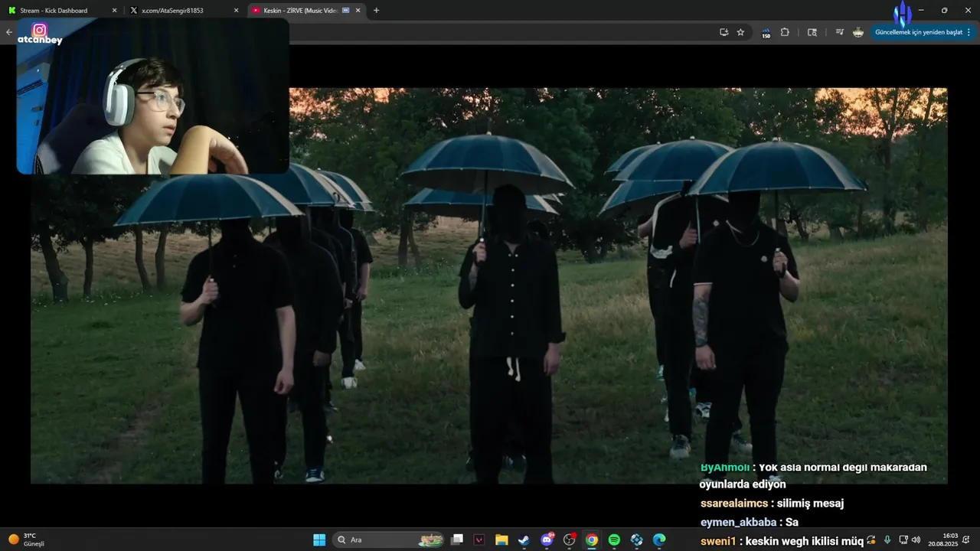The image size is (980, 551).
Task: Click the username sweni1 in chat
Action: point(718,541)
